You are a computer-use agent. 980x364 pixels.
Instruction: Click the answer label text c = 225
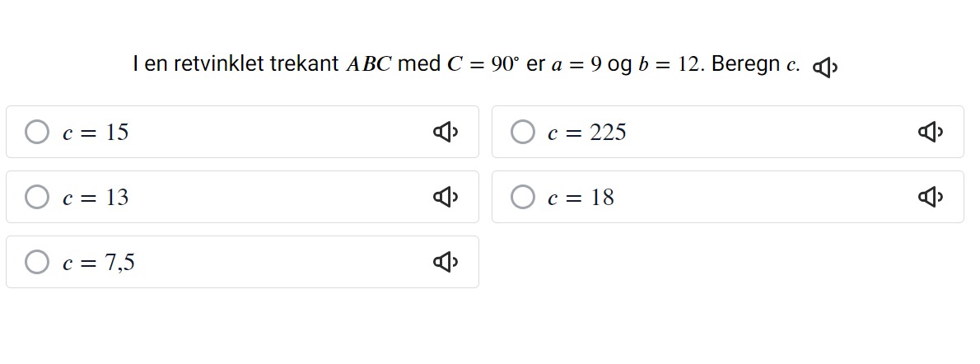tap(587, 133)
